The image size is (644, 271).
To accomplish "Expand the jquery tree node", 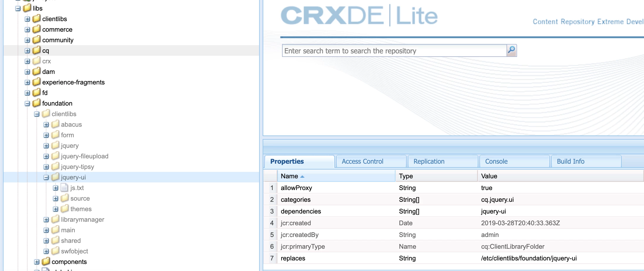I will click(x=46, y=146).
